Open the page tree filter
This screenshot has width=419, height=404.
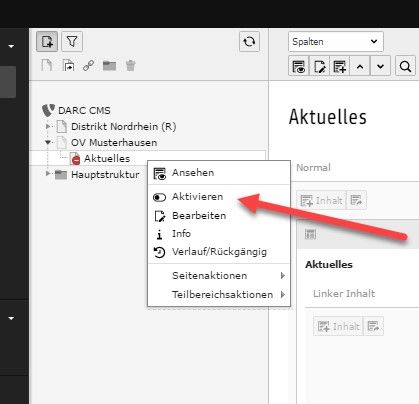coord(72,42)
